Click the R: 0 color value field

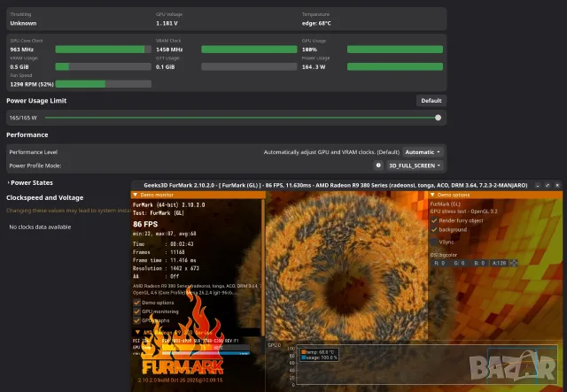click(439, 263)
